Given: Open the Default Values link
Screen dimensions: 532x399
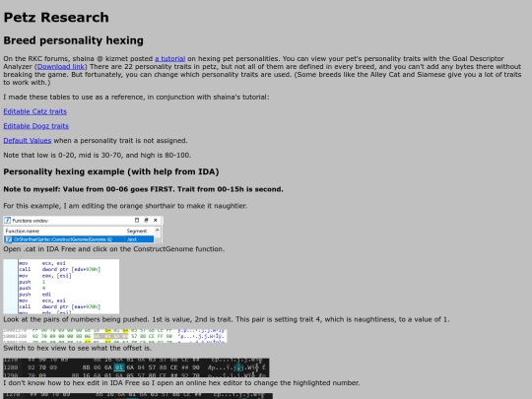Looking at the screenshot, I should pos(28,141).
